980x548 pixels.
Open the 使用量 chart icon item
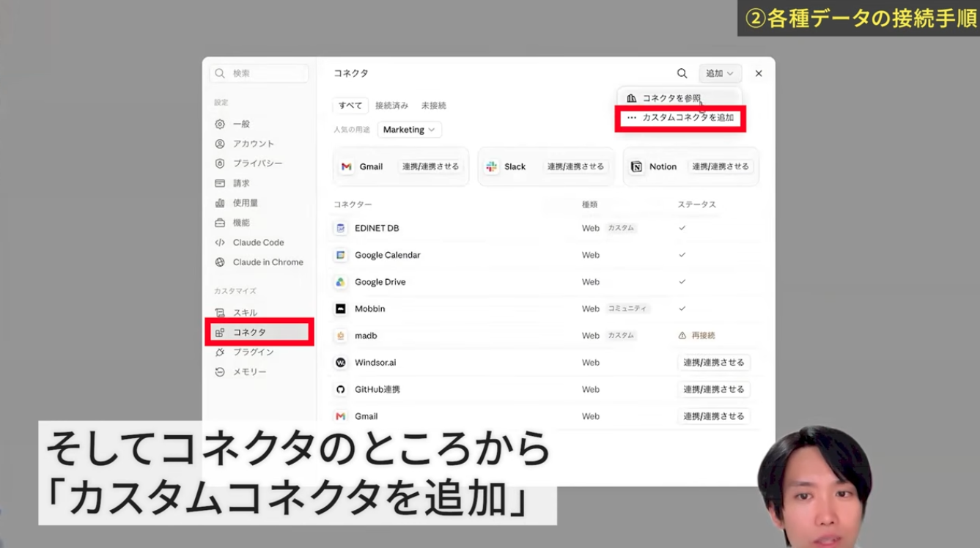(220, 203)
